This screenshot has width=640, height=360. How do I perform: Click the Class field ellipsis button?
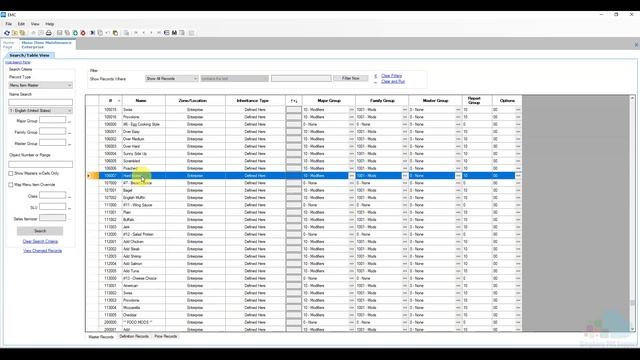point(69,197)
